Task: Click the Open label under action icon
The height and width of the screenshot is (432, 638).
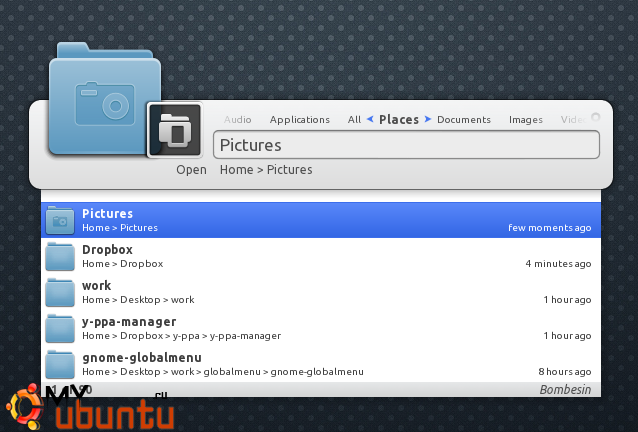Action: click(191, 170)
